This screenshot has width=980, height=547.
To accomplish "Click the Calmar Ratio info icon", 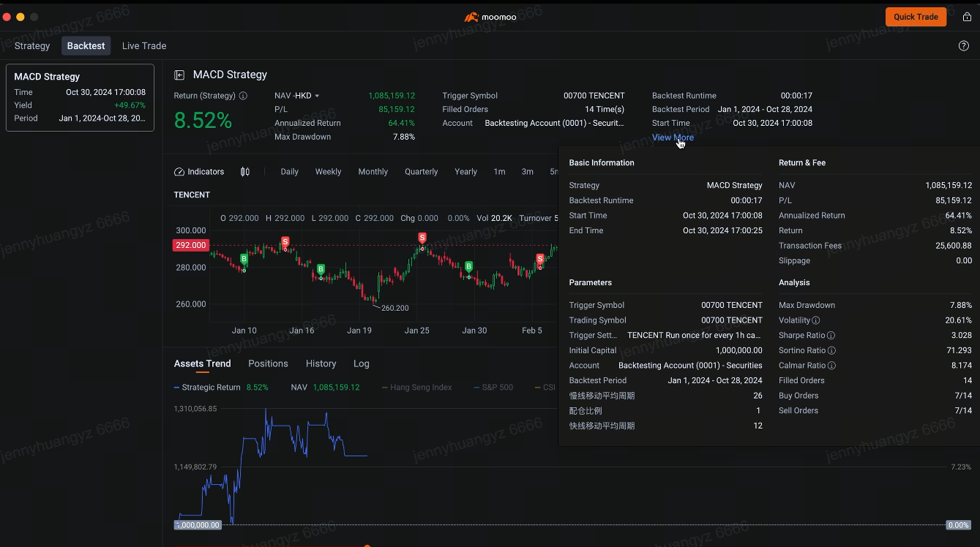I will (831, 366).
